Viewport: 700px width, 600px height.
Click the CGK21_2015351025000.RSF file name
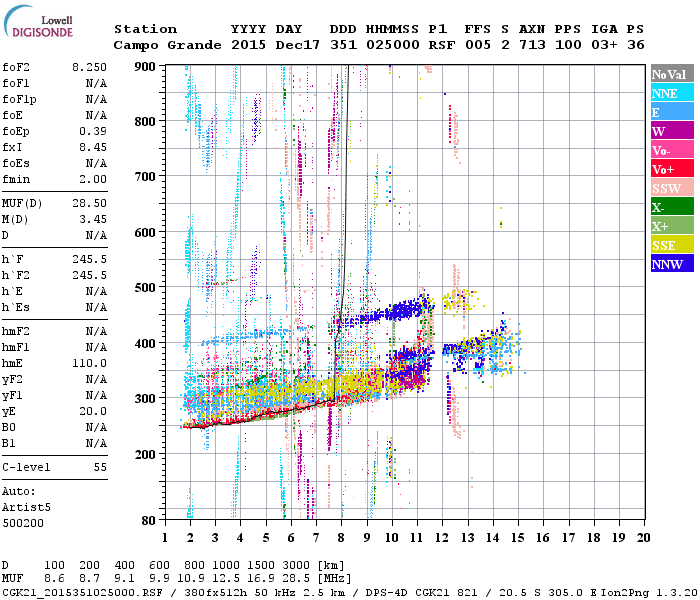(82, 592)
